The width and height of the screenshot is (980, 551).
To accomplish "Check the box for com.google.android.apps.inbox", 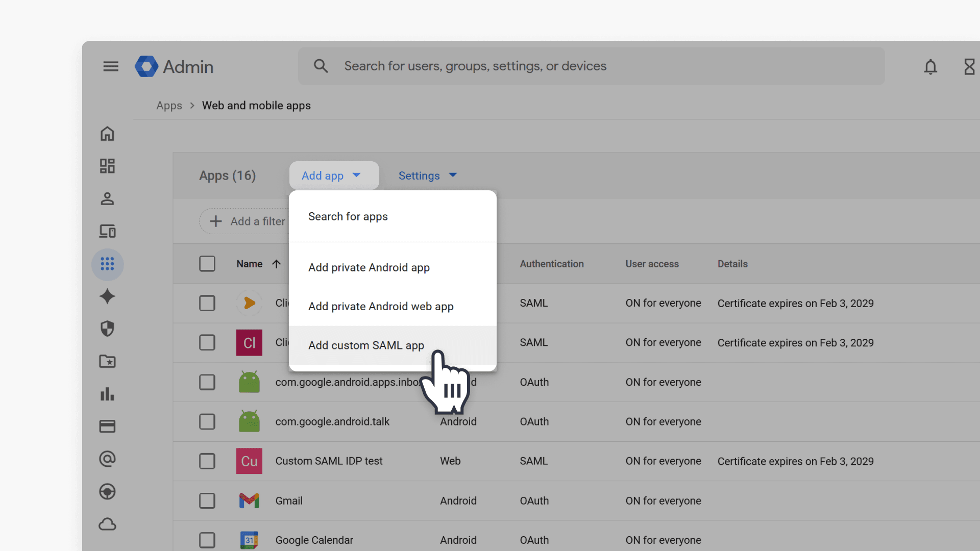I will (207, 382).
